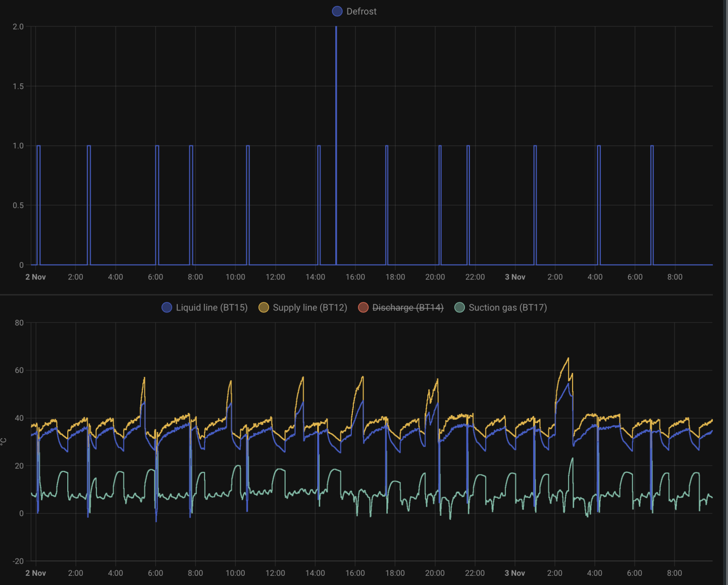Screen dimensions: 728x585
Task: Click the 12:00 tick label under the Defrost chart
Action: click(275, 277)
